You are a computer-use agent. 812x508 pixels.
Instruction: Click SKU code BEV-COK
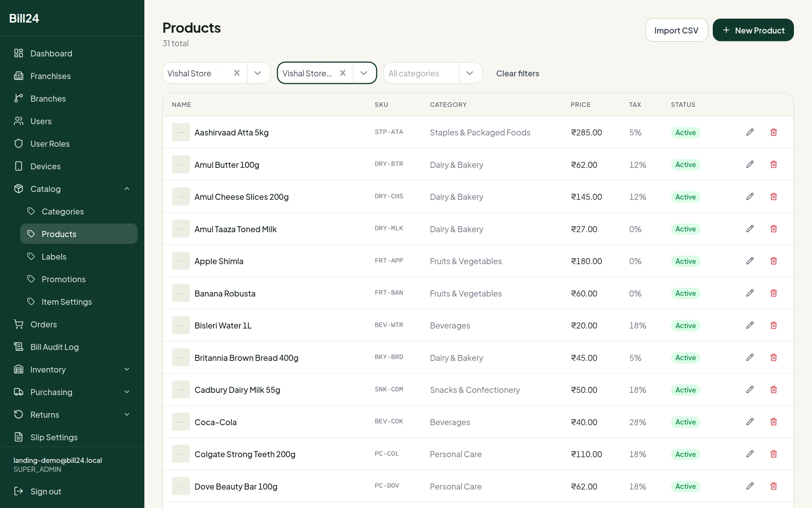coord(389,421)
